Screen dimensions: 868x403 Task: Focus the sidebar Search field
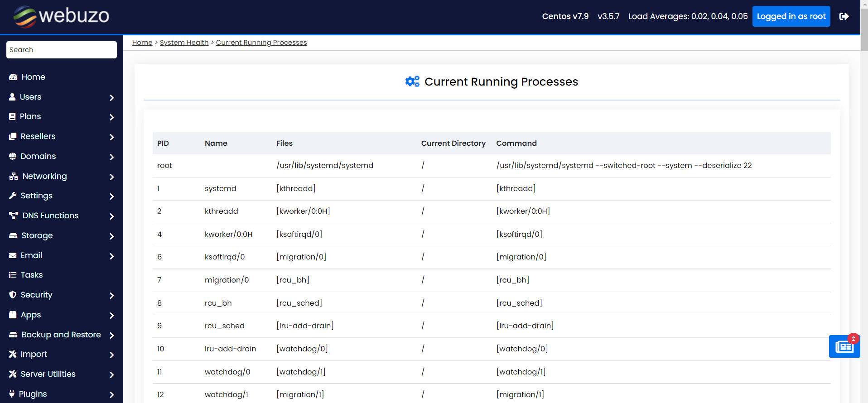click(62, 50)
